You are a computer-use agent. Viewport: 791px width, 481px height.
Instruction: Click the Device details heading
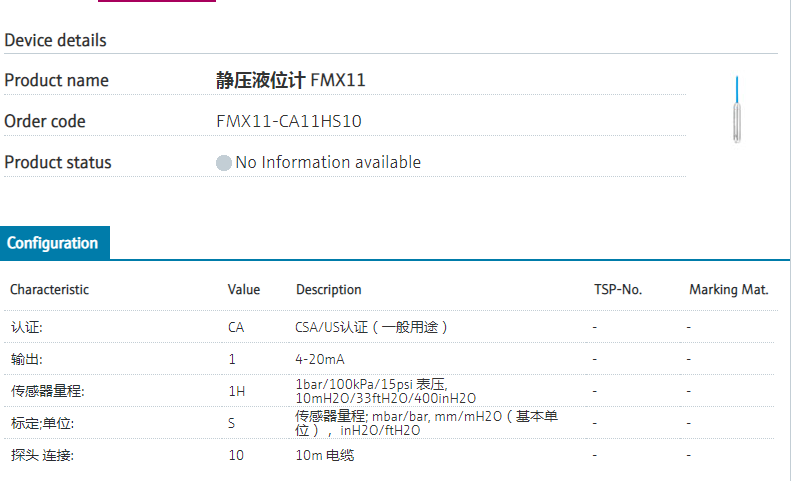tap(56, 41)
